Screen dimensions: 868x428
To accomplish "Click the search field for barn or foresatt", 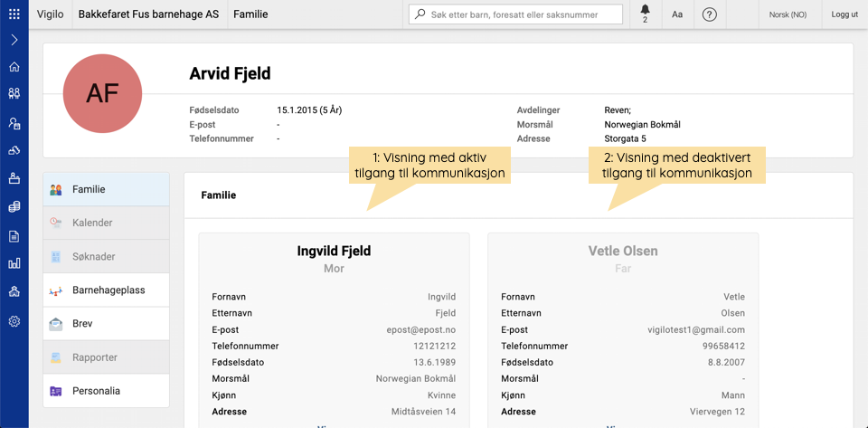I will [516, 15].
